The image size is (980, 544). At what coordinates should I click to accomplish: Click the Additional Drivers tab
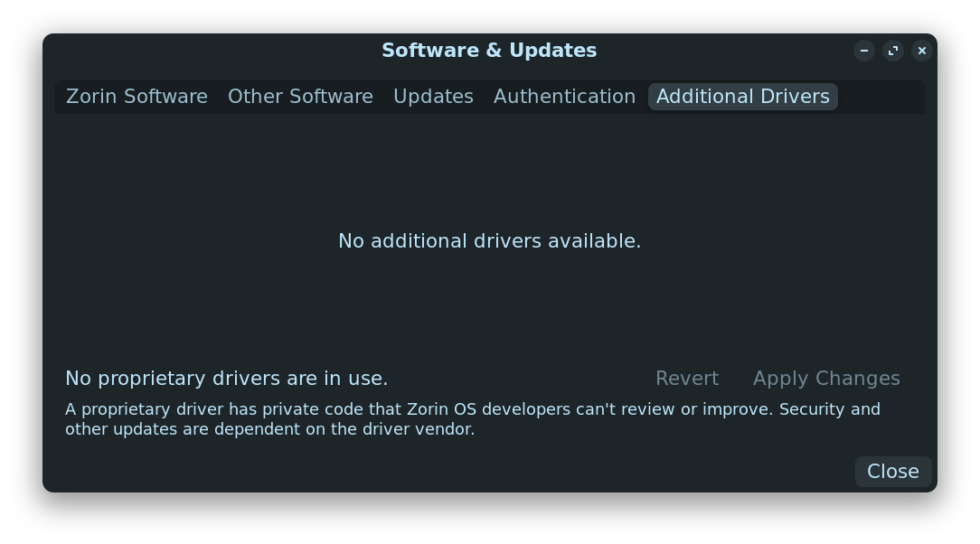[x=742, y=97]
